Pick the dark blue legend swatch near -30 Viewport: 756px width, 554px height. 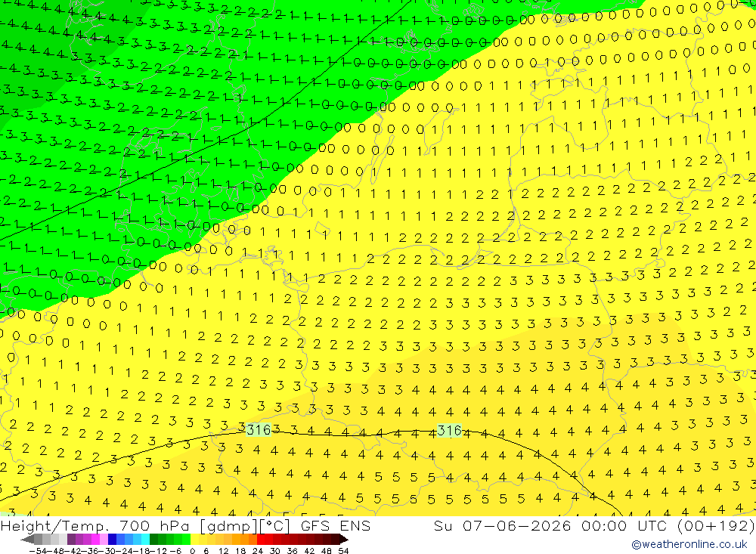tap(113, 540)
